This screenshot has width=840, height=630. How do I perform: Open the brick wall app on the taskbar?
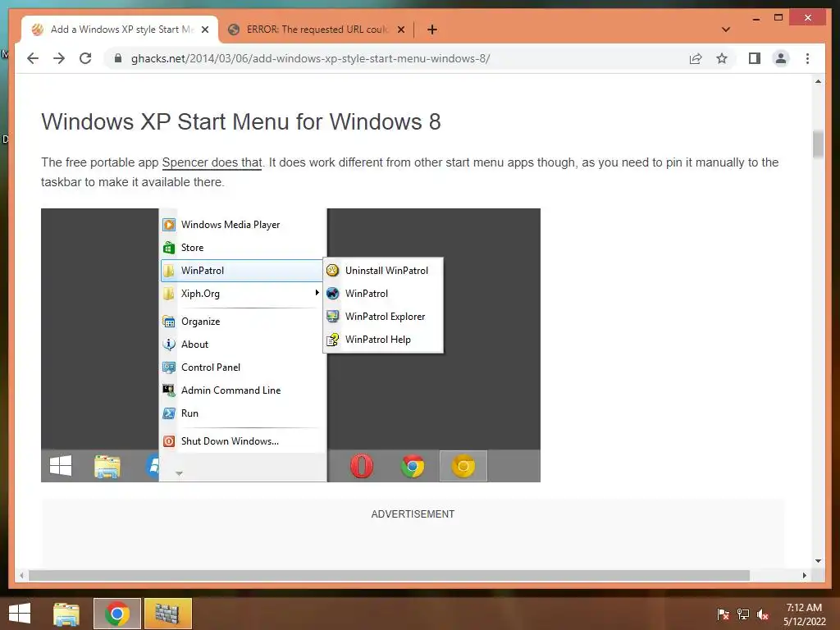[167, 614]
